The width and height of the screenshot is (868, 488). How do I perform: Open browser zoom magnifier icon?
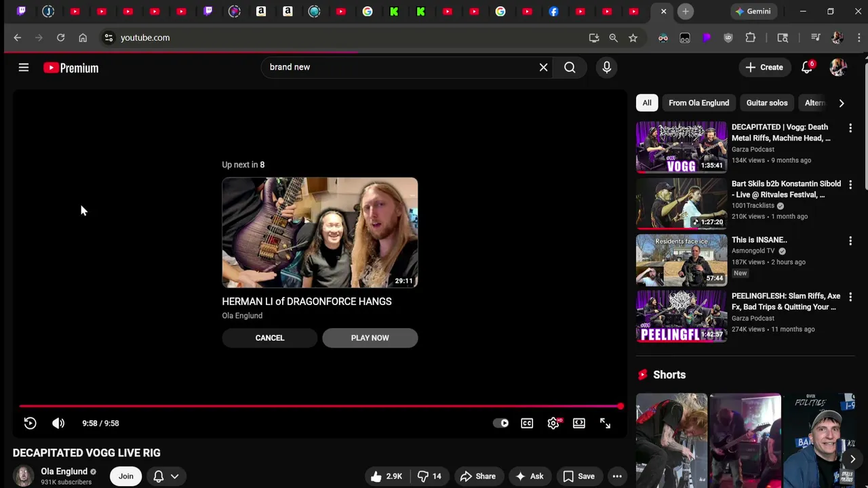613,38
